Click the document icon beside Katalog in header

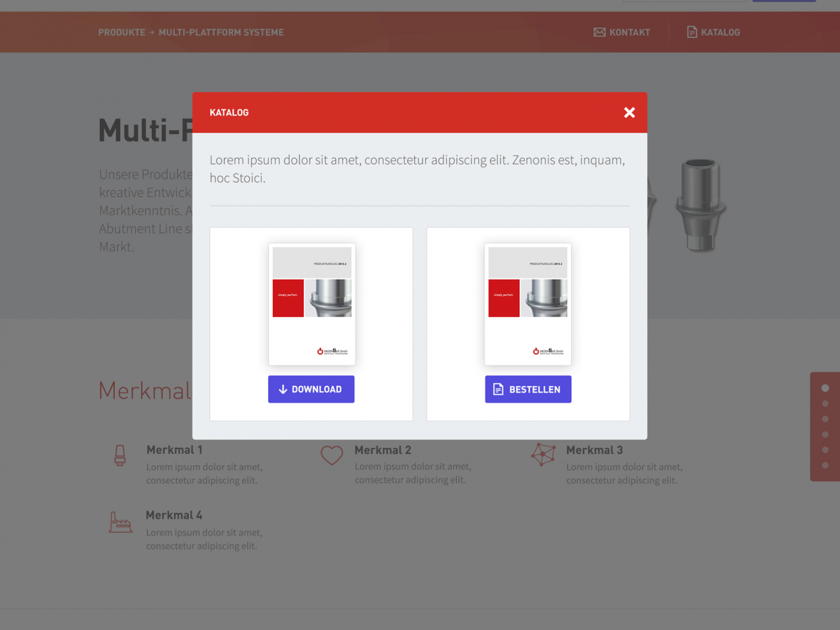[691, 33]
